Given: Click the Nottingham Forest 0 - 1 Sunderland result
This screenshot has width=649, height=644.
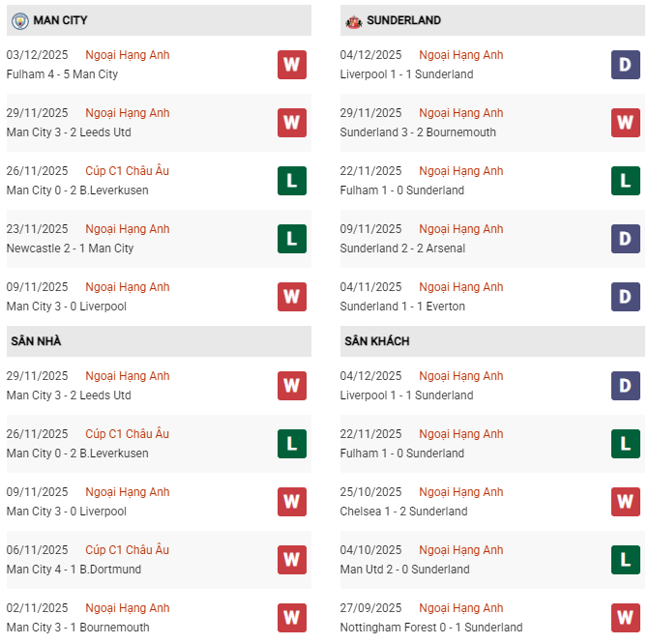Looking at the screenshot, I should pyautogui.click(x=430, y=628).
